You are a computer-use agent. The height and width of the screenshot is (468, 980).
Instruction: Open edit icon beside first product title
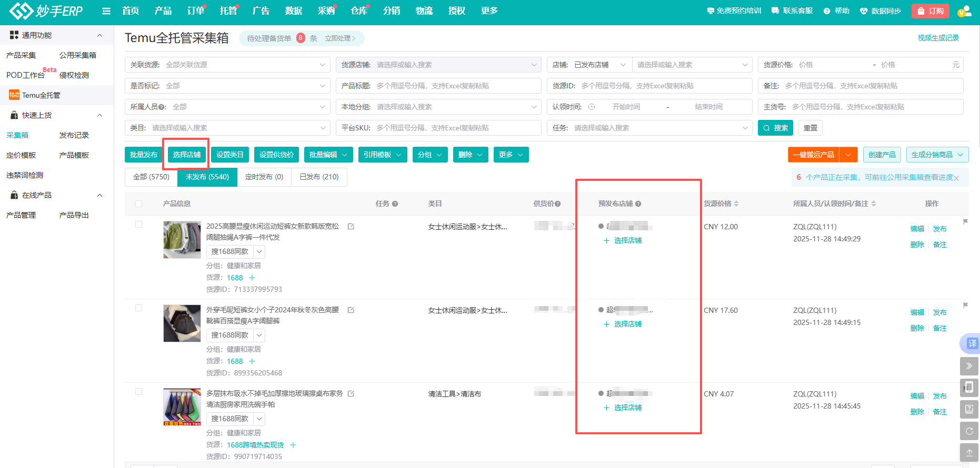(351, 227)
